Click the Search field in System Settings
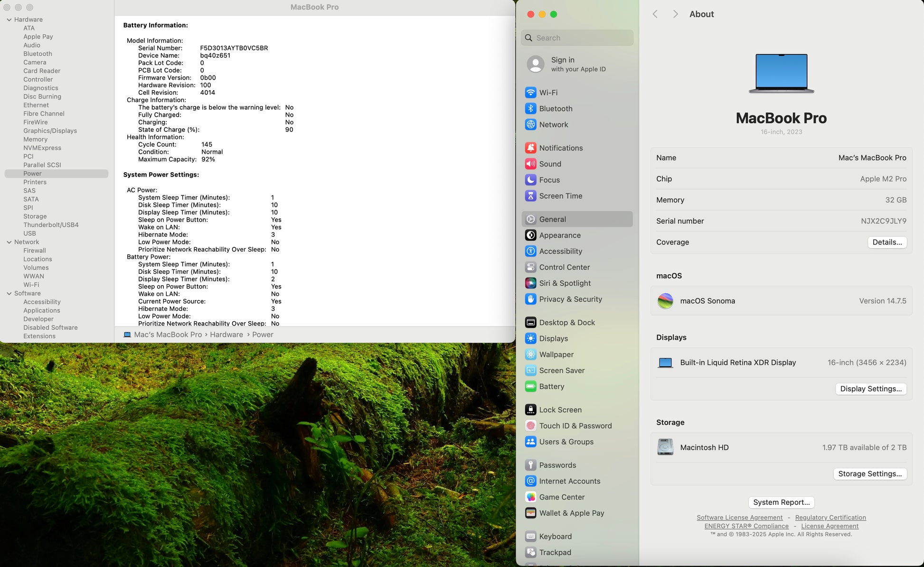This screenshot has width=924, height=567. pyautogui.click(x=577, y=38)
